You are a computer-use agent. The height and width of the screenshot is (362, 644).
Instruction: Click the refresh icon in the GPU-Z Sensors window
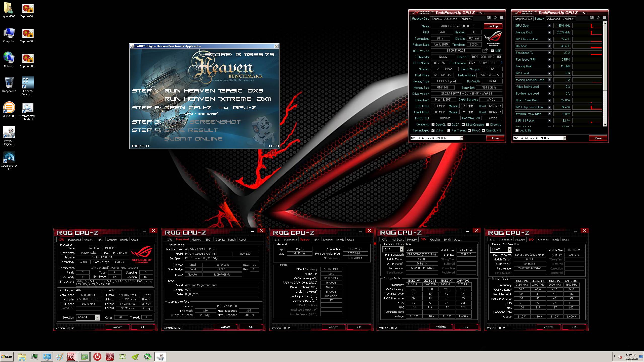pyautogui.click(x=598, y=18)
